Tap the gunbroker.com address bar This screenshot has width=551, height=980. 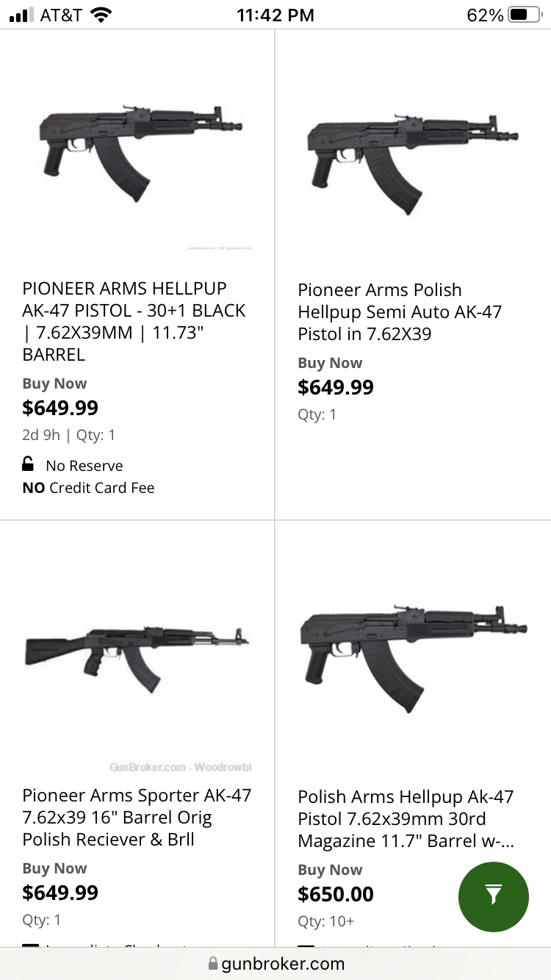[x=275, y=963]
